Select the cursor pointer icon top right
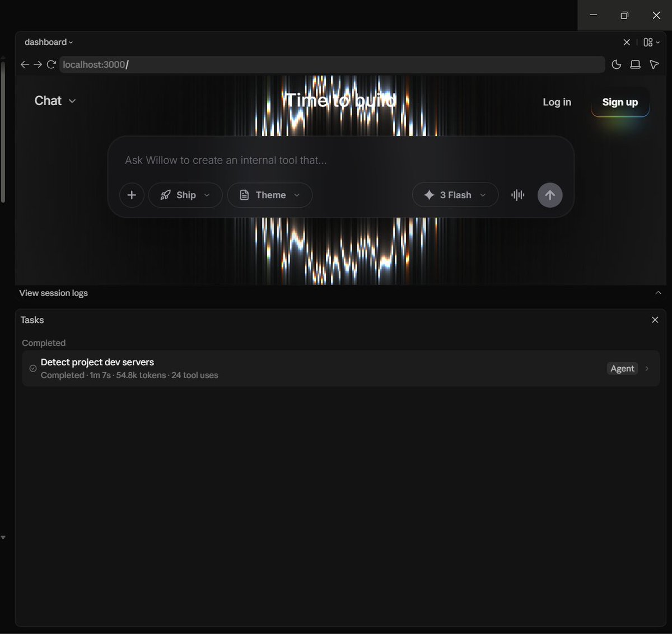Screen dimensions: 672x634 click(654, 64)
